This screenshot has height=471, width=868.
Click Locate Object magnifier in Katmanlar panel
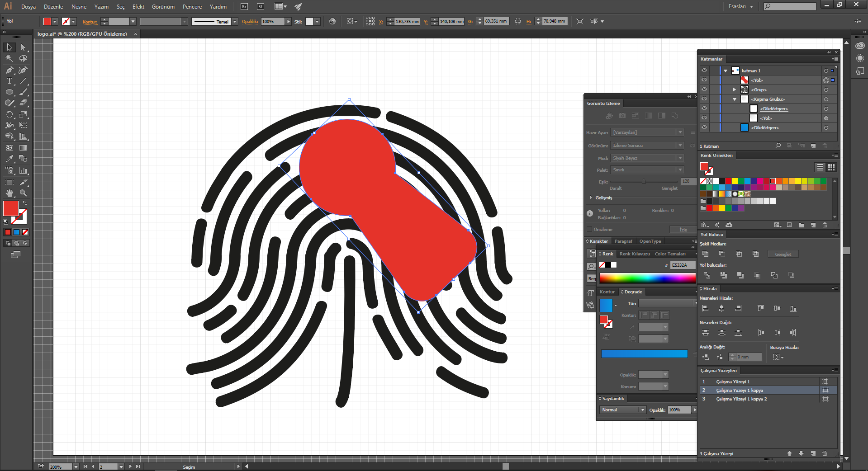(x=778, y=146)
